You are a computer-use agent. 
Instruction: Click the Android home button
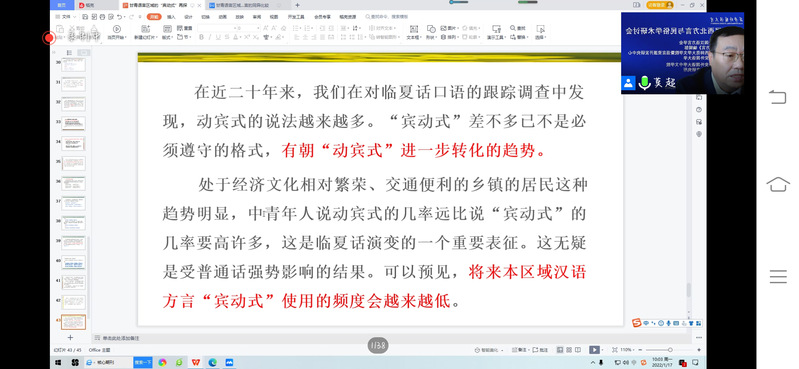coord(778,184)
